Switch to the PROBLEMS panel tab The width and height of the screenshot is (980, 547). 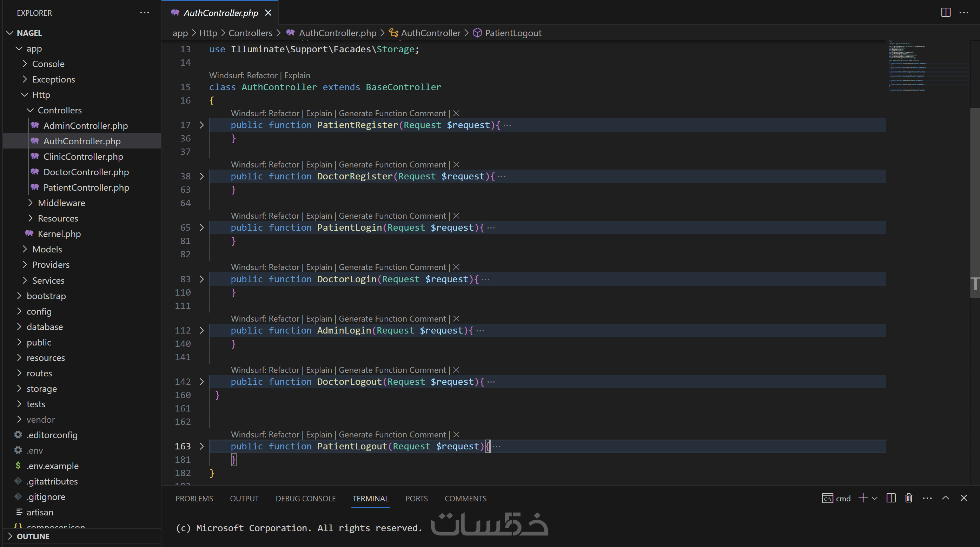click(194, 498)
